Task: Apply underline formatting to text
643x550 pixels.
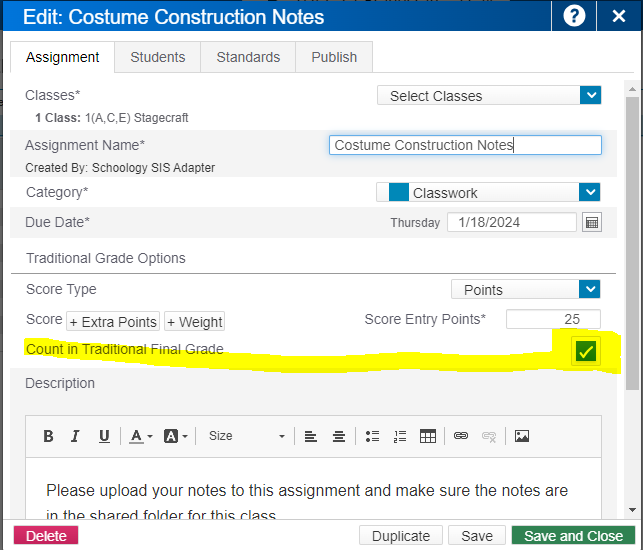Action: 104,436
